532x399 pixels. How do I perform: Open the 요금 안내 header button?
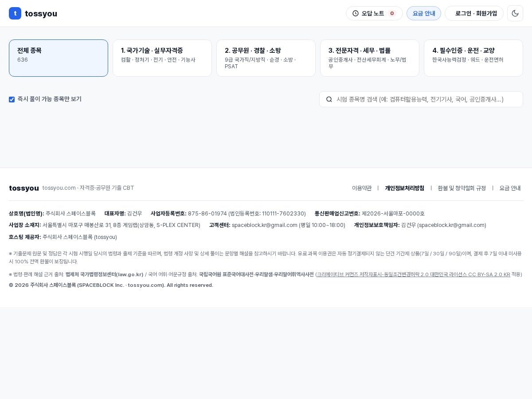(424, 13)
